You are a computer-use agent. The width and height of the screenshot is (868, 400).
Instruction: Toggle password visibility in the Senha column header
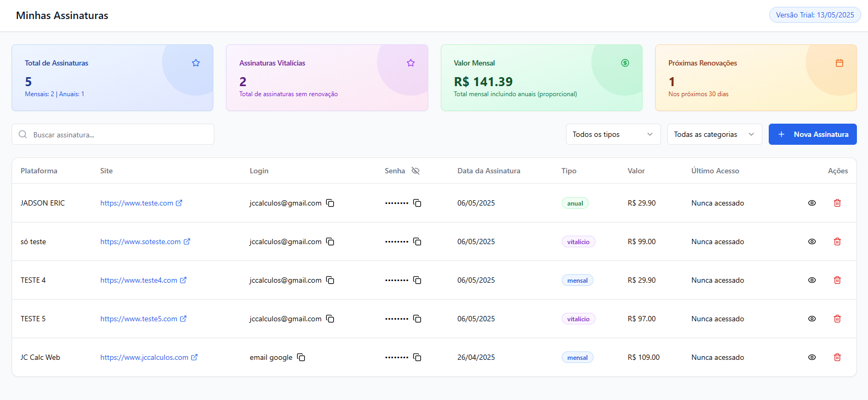pyautogui.click(x=416, y=171)
